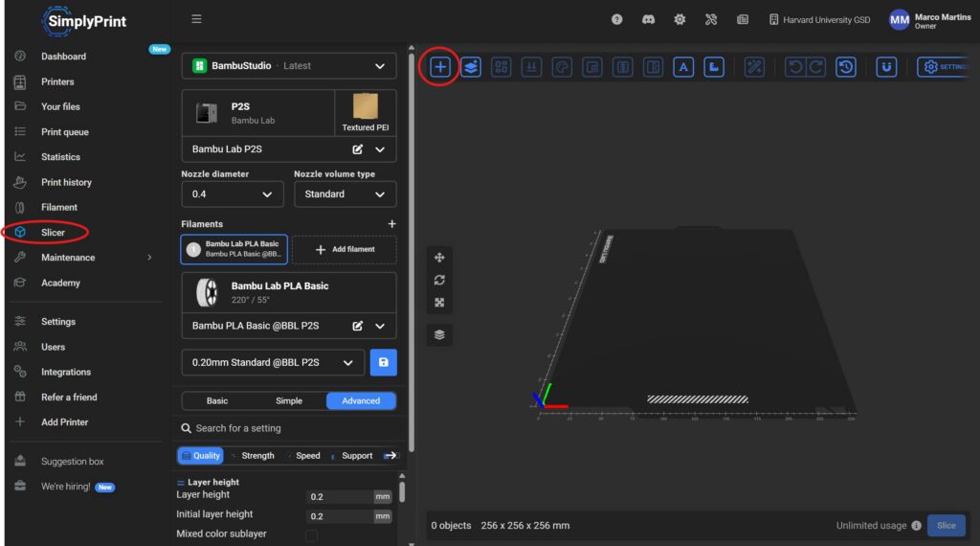Screen dimensions: 980x546
Task: Open Your files in the sidebar
Action: coord(60,107)
